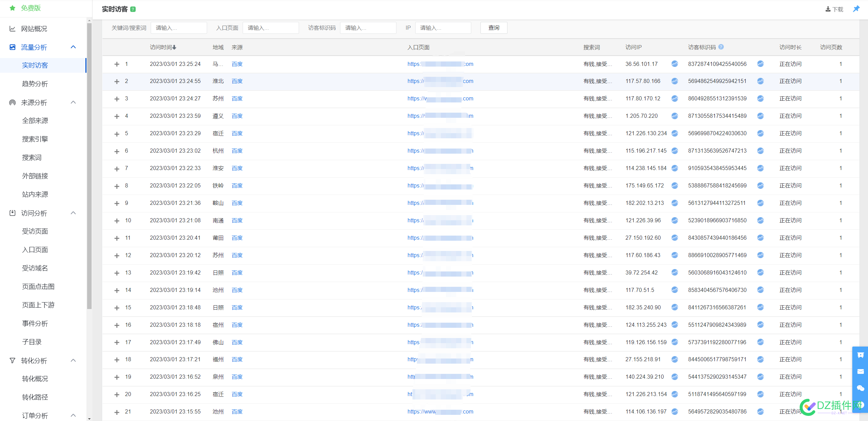Open entry page link in row 21
Image resolution: width=868 pixels, height=421 pixels.
coord(440,411)
